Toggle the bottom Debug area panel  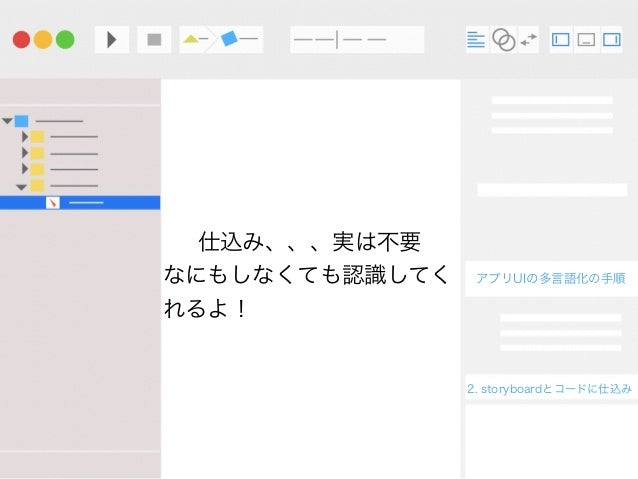click(x=586, y=40)
